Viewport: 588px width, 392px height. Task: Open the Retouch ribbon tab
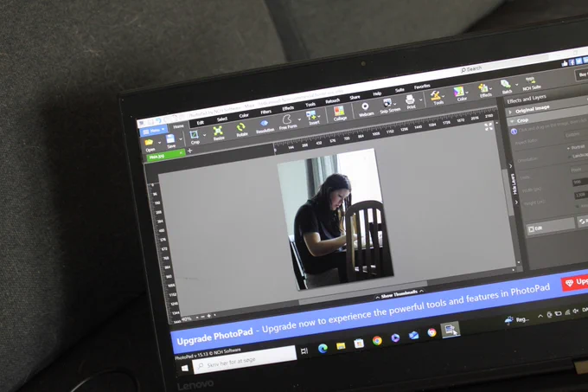pyautogui.click(x=332, y=101)
